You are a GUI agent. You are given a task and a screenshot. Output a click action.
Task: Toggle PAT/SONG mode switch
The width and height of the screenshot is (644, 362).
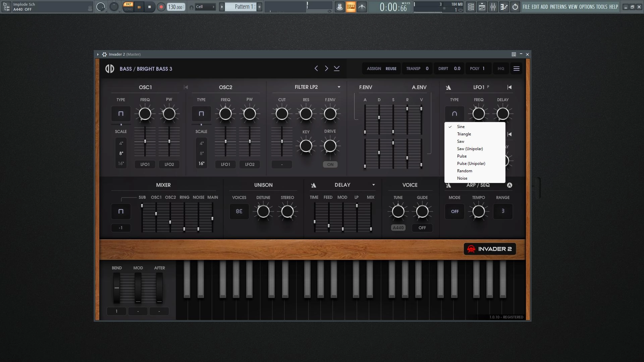click(128, 7)
